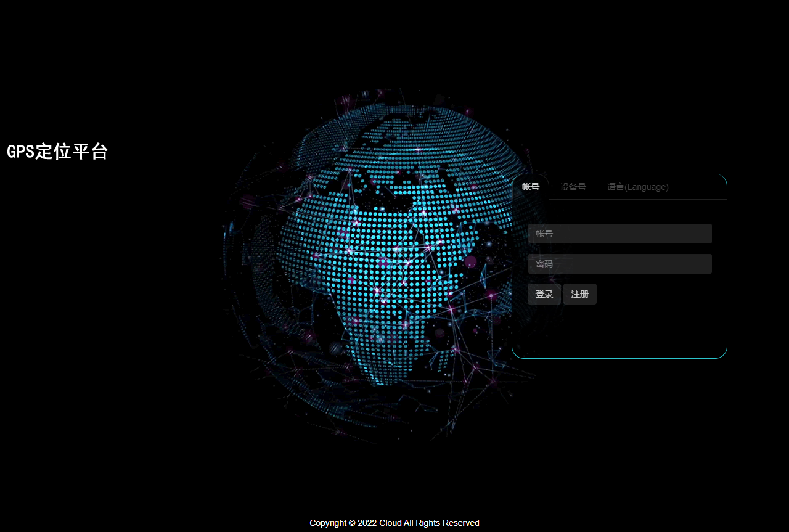Click the 注册 register button

tap(579, 294)
